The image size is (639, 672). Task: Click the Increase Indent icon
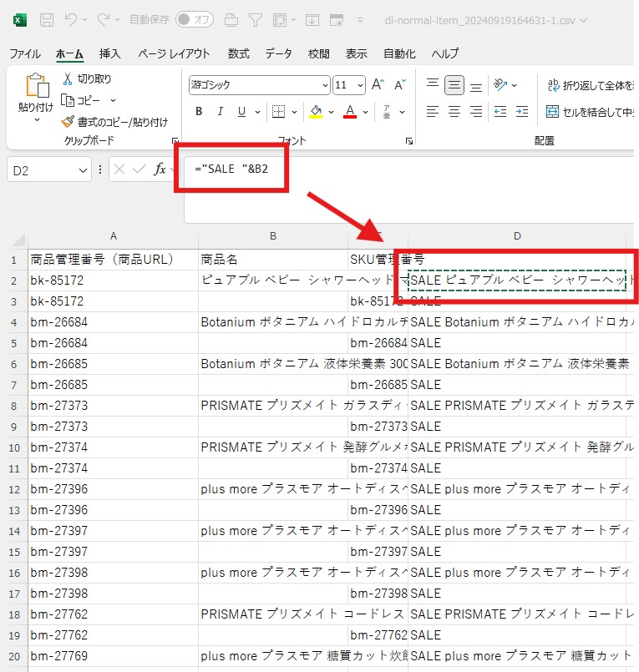tap(521, 111)
